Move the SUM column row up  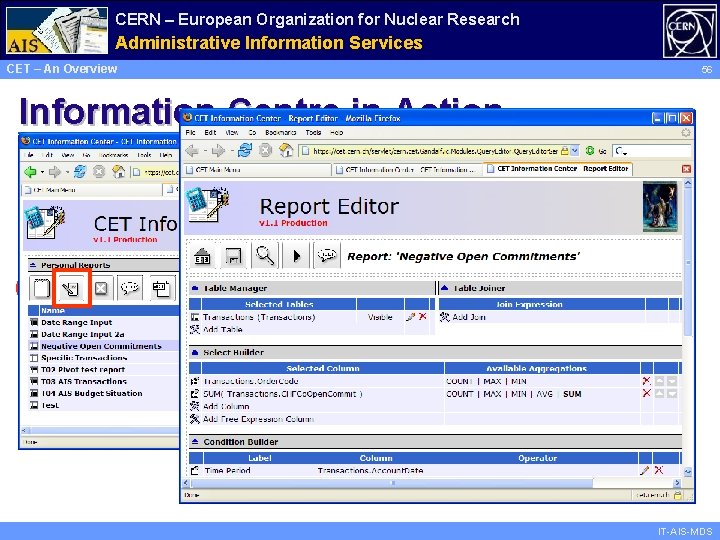(660, 394)
